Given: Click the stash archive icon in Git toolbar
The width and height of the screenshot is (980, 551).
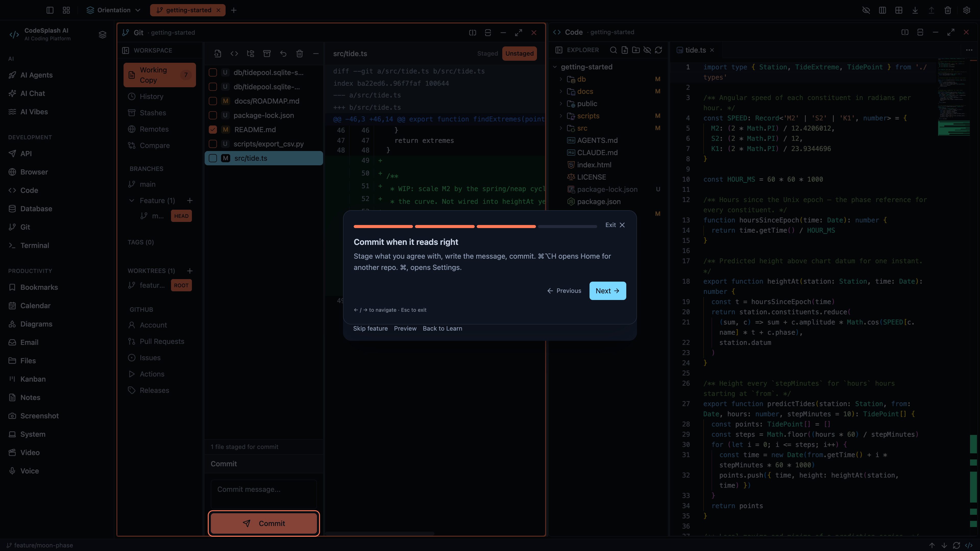Looking at the screenshot, I should (267, 54).
